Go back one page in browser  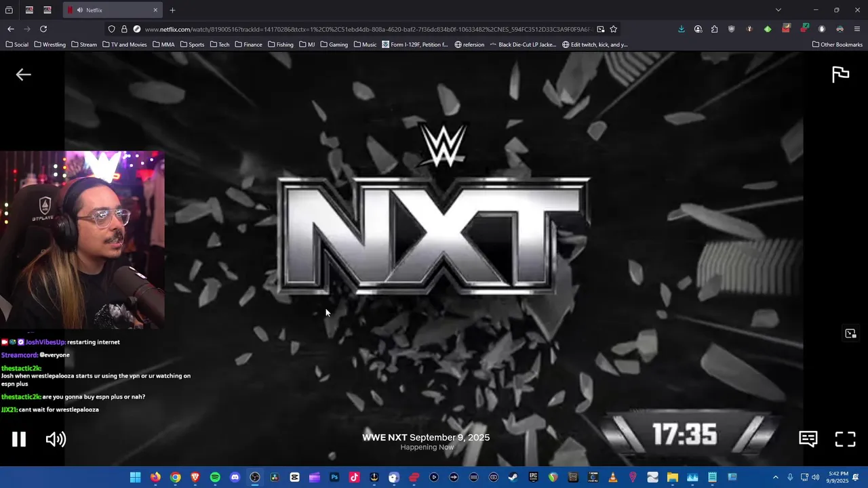click(x=10, y=29)
